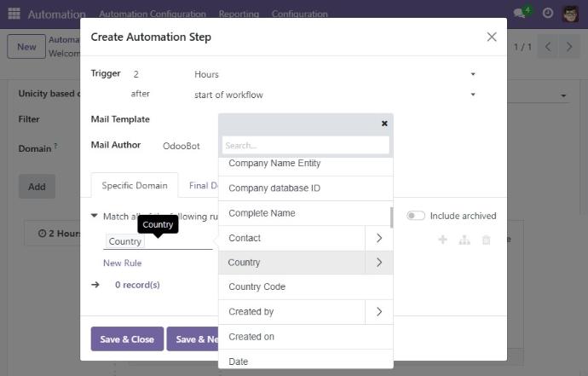Open the Configuration menu
The height and width of the screenshot is (376, 588).
(300, 14)
